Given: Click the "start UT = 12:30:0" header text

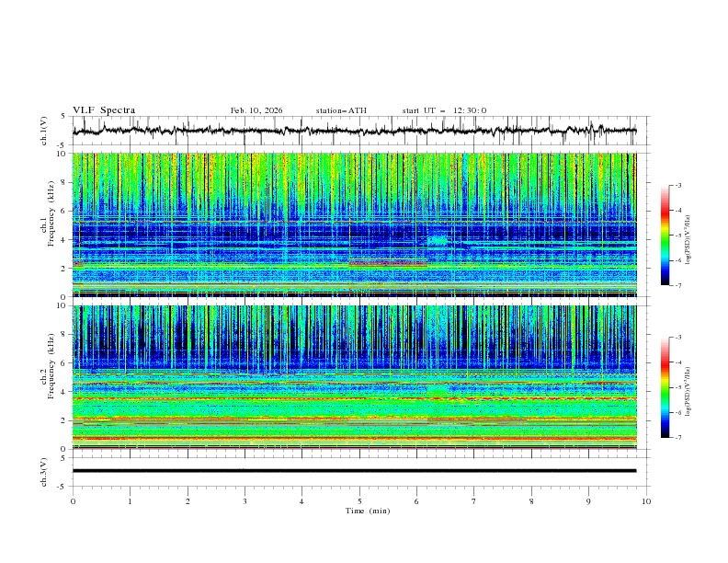Looking at the screenshot, I should tap(444, 110).
